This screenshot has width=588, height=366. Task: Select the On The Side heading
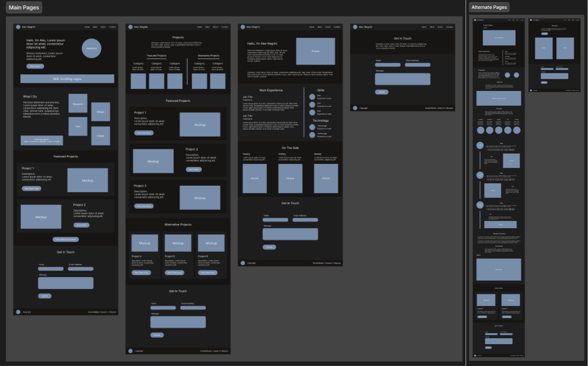point(290,148)
